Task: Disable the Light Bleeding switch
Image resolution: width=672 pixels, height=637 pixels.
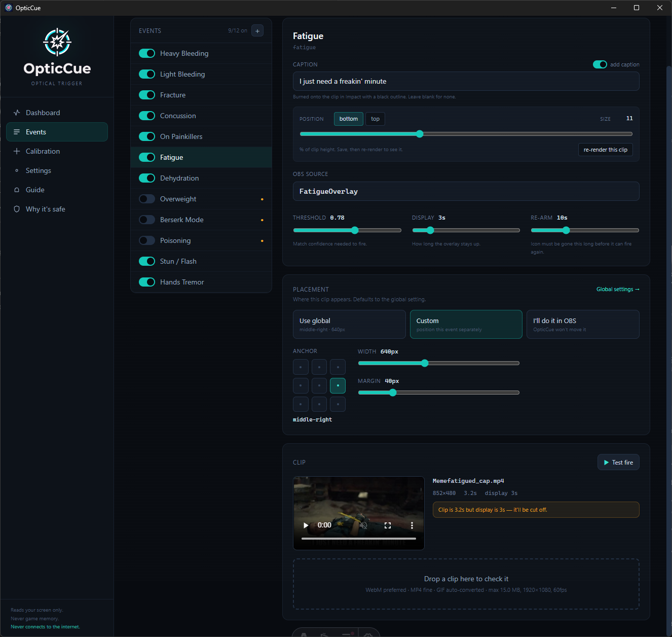Action: 147,74
